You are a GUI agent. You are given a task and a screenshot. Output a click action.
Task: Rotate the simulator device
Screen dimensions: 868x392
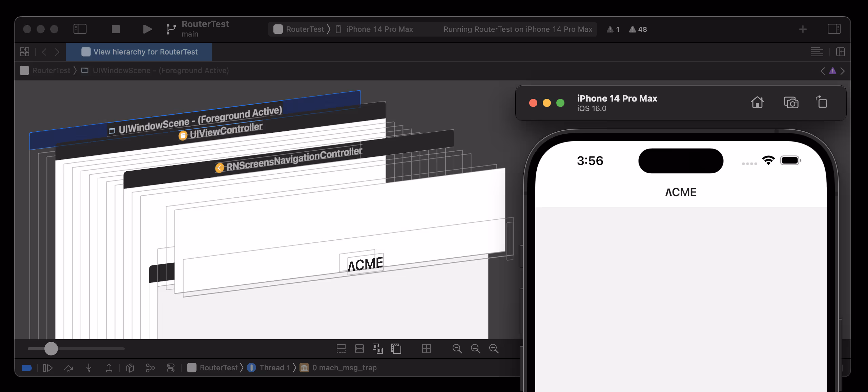pyautogui.click(x=822, y=102)
